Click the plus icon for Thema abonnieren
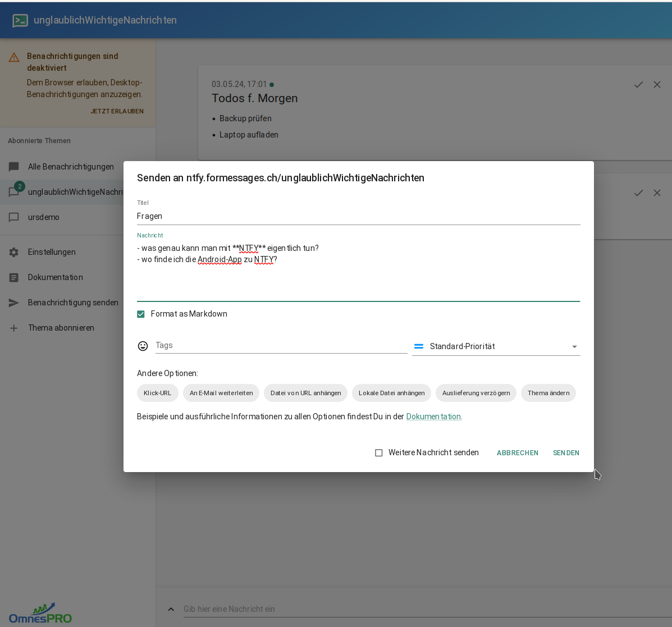Viewport: 672px width, 627px height. click(14, 328)
